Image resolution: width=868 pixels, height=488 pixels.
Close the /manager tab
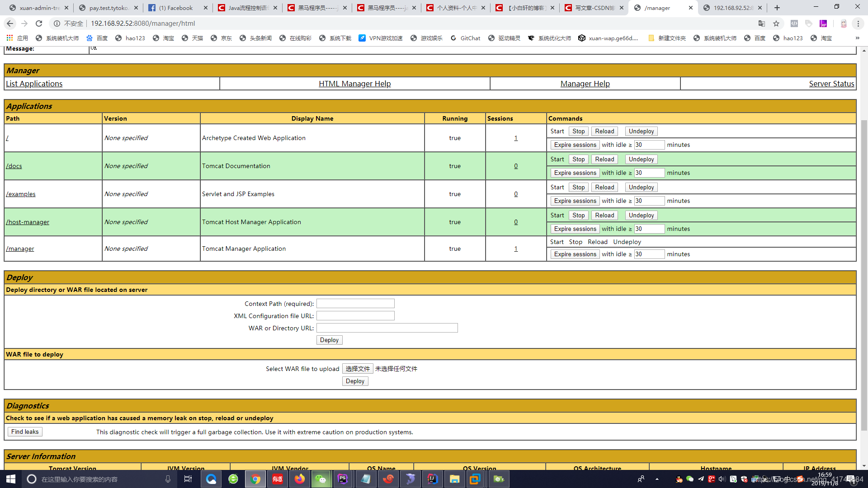tap(691, 8)
